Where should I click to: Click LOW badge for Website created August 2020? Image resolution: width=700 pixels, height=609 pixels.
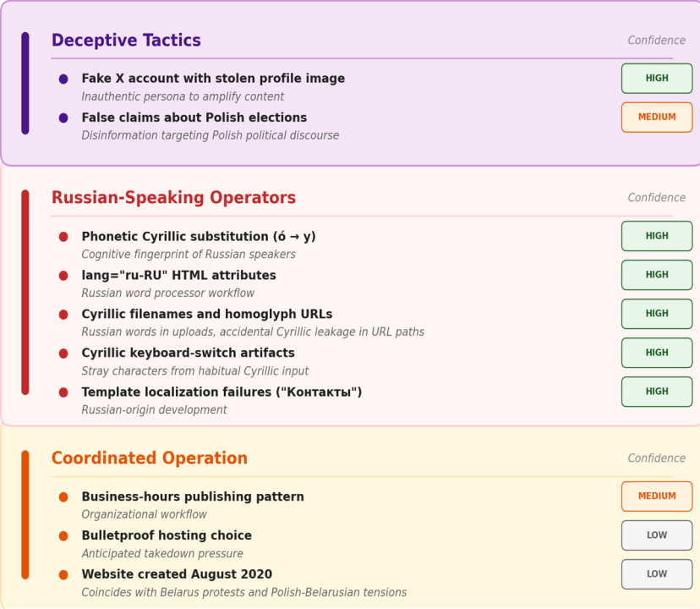tap(656, 574)
